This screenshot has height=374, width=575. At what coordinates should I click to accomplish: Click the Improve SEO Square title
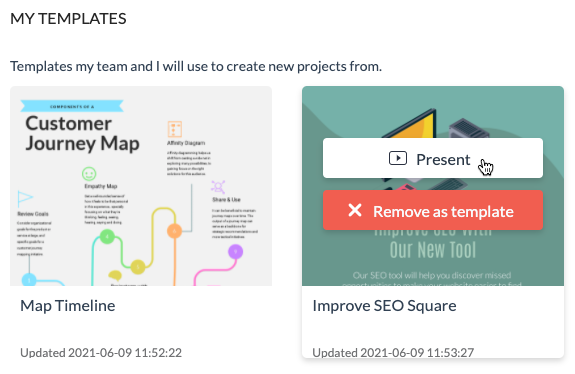(x=384, y=306)
